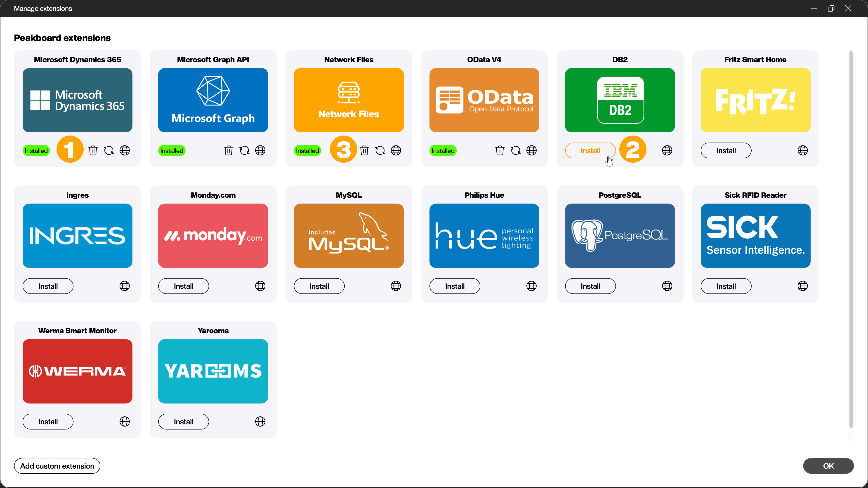
Task: Open the Network Files globe icon
Action: click(x=396, y=150)
